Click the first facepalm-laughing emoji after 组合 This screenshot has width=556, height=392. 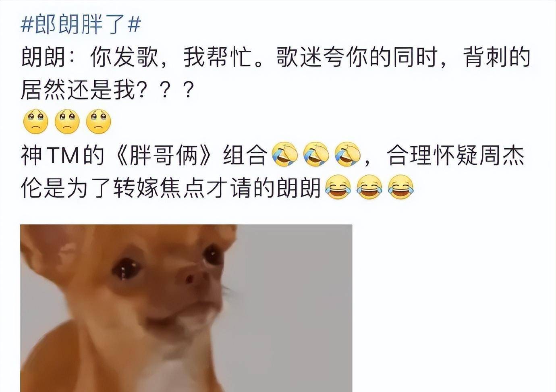pos(285,155)
